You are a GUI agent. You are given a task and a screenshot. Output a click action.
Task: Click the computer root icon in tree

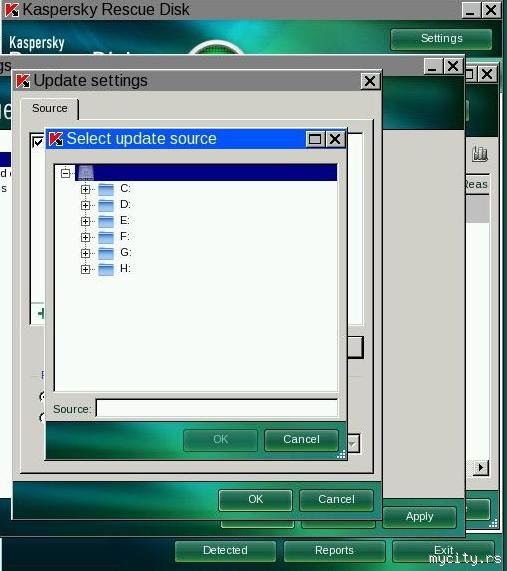point(86,173)
